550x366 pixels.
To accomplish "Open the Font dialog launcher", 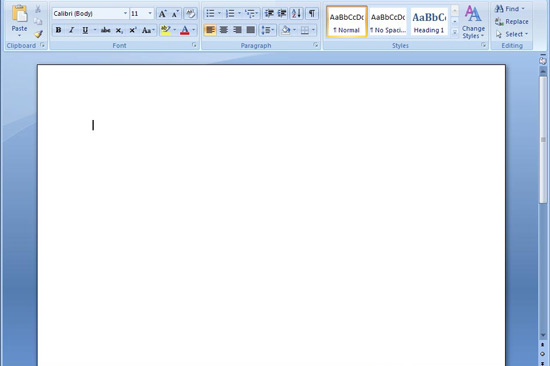I will click(x=194, y=45).
